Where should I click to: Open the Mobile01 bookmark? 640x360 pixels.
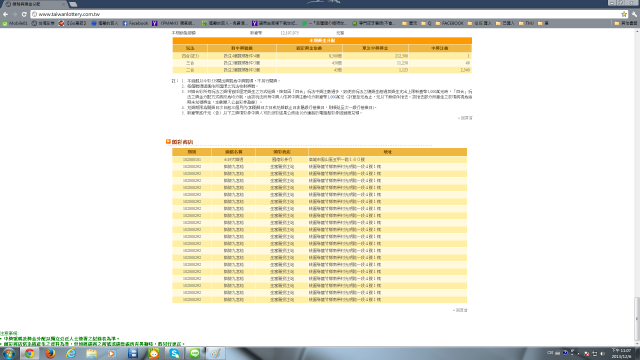point(15,23)
